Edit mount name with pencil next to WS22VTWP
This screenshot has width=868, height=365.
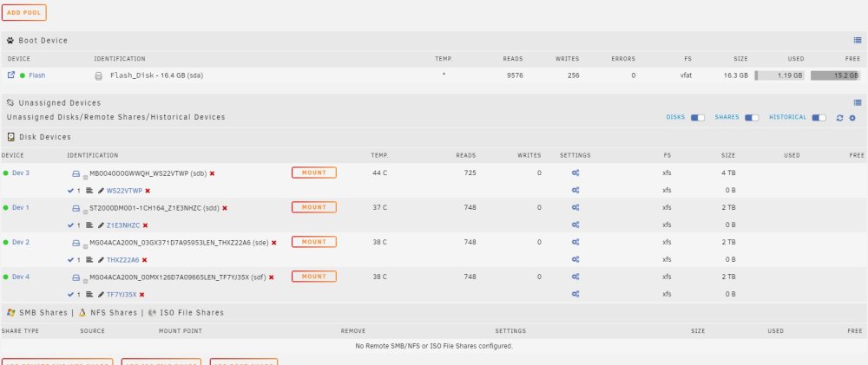point(101,191)
